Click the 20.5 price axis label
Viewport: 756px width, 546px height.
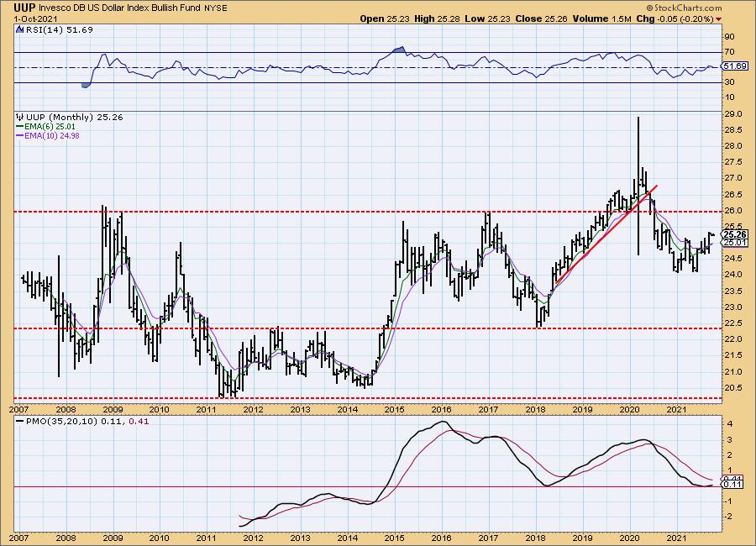[733, 388]
